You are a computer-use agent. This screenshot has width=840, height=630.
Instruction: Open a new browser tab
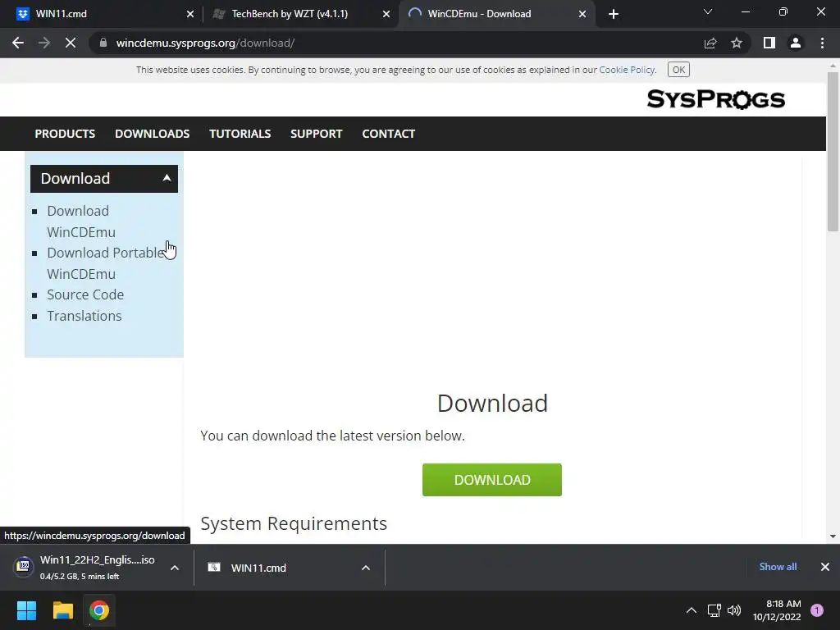614,14
